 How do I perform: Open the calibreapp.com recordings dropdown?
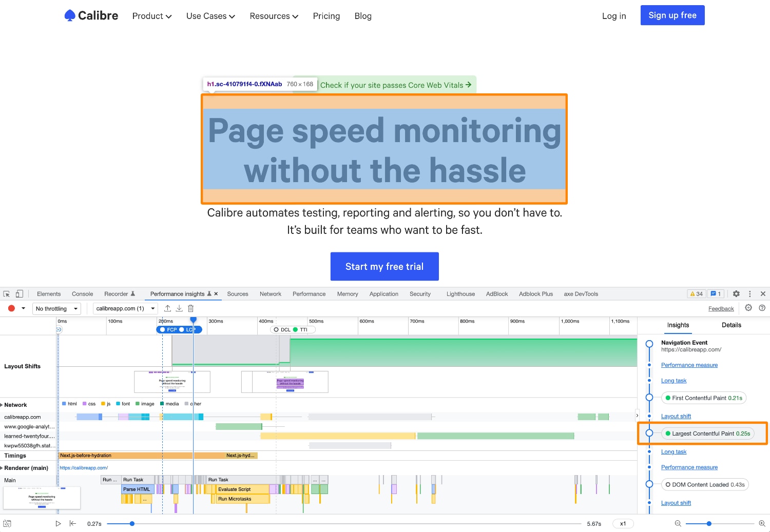(x=125, y=308)
